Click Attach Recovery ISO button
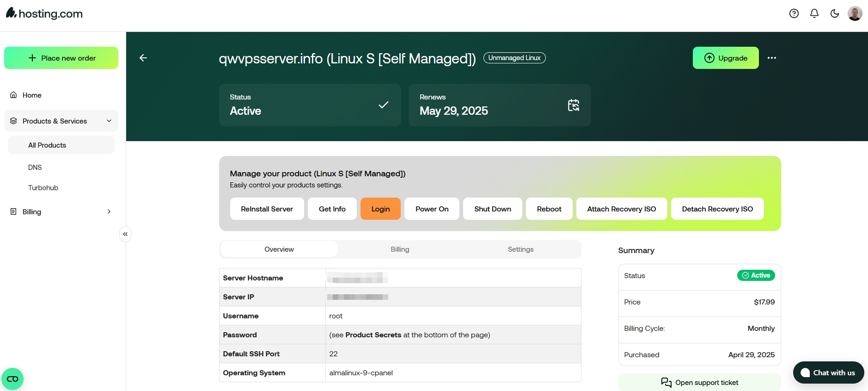The width and height of the screenshot is (868, 391). pyautogui.click(x=622, y=209)
